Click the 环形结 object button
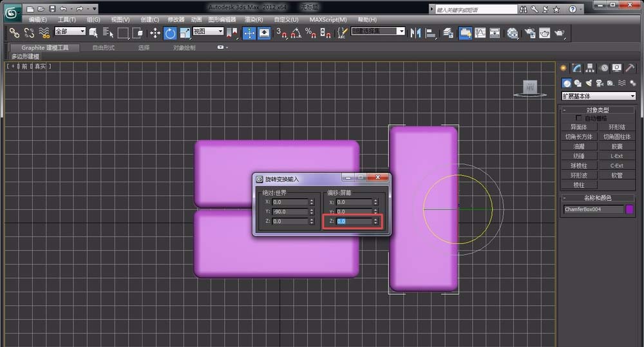The height and width of the screenshot is (347, 644). [x=616, y=127]
